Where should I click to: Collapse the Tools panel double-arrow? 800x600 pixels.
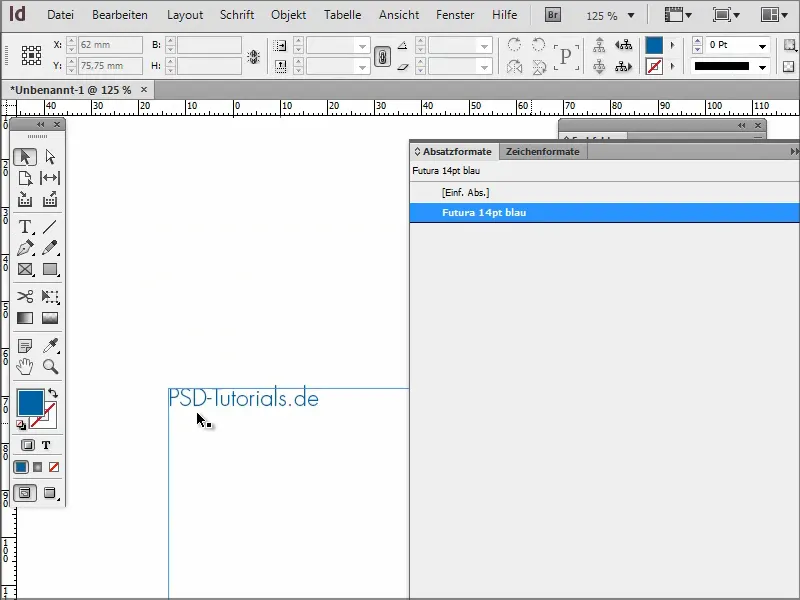click(x=40, y=124)
